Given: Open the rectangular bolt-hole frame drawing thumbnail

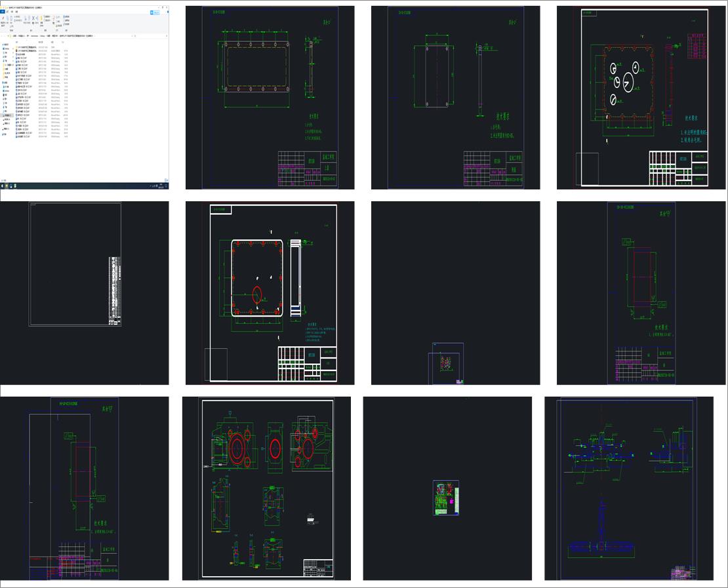Looking at the screenshot, I should pyautogui.click(x=270, y=98).
